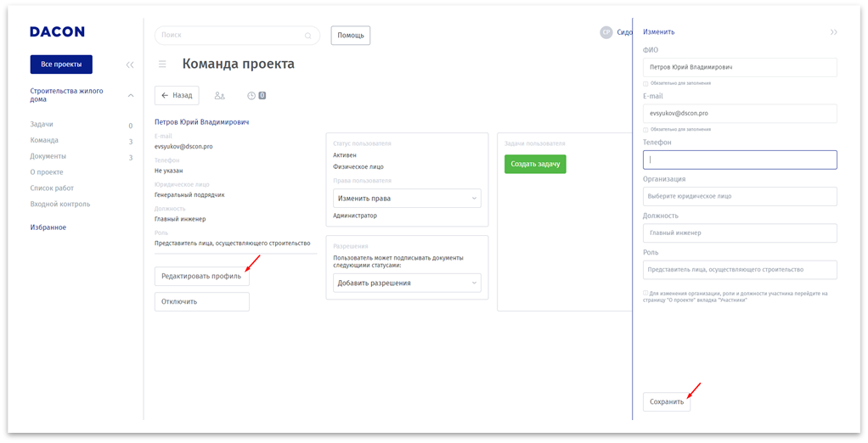Click the green Создать задачу button
Screen dimensions: 868x443
pos(535,164)
